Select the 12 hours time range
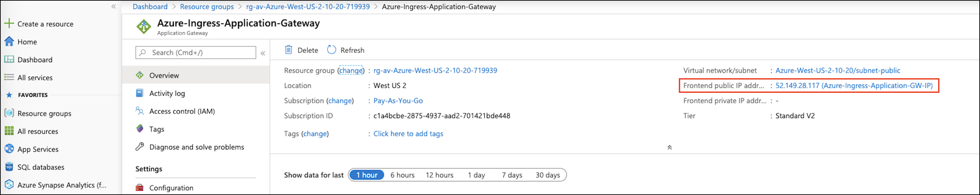Image resolution: width=980 pixels, height=195 pixels. tap(439, 175)
